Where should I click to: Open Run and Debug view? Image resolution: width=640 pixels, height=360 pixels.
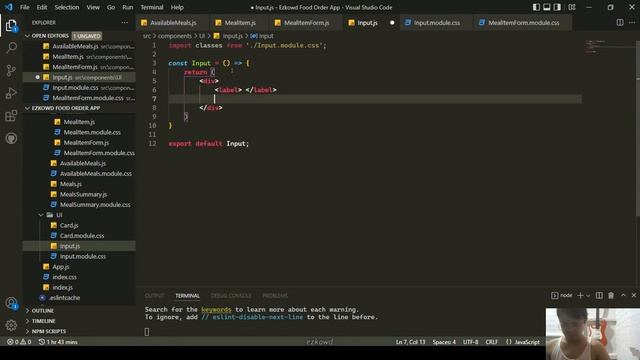(11, 93)
